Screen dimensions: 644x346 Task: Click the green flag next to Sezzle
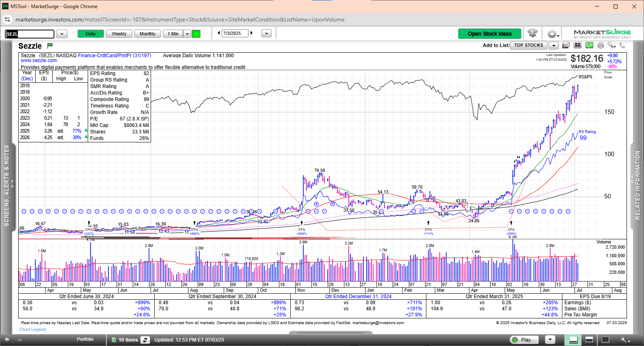(50, 45)
